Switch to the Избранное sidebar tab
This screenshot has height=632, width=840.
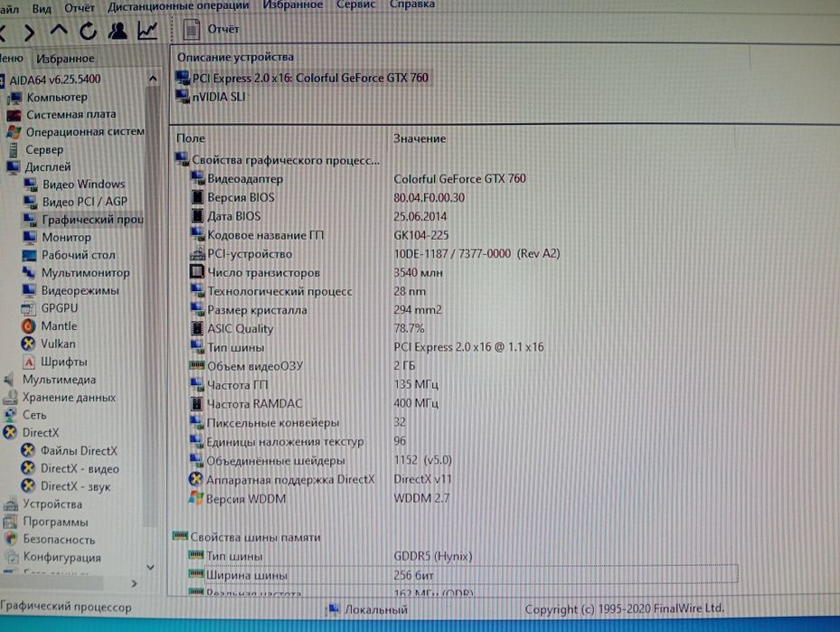point(65,58)
